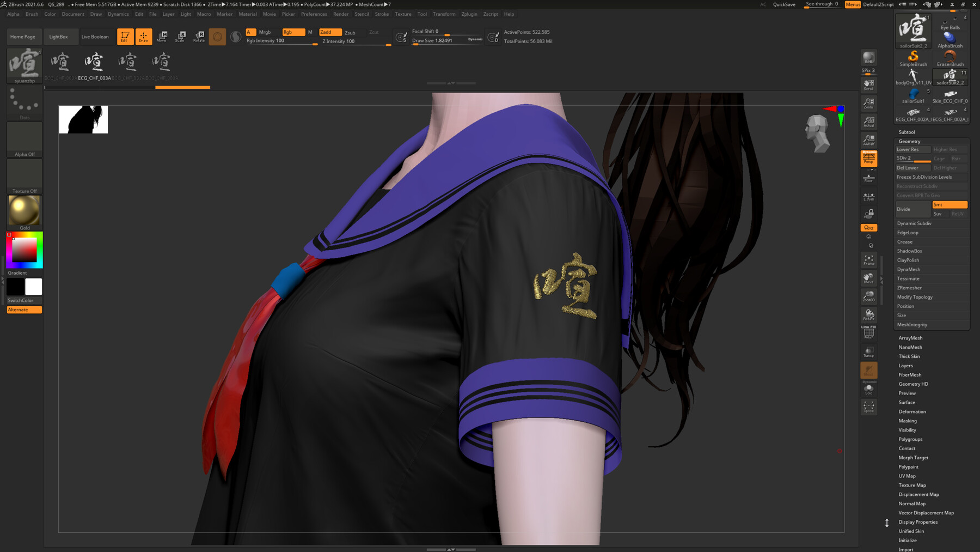Open the Displacement Map section

tap(918, 494)
